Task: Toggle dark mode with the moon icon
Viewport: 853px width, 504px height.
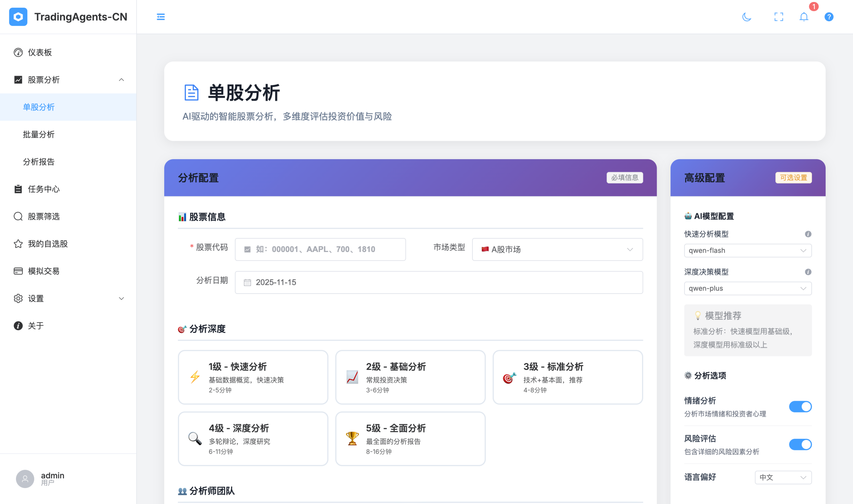Action: [x=747, y=17]
